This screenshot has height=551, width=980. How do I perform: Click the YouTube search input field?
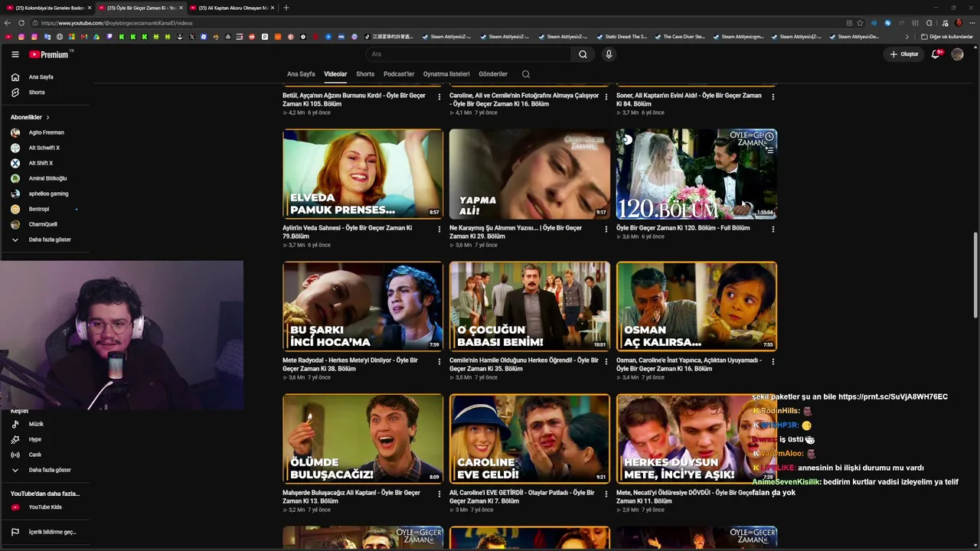(x=467, y=54)
